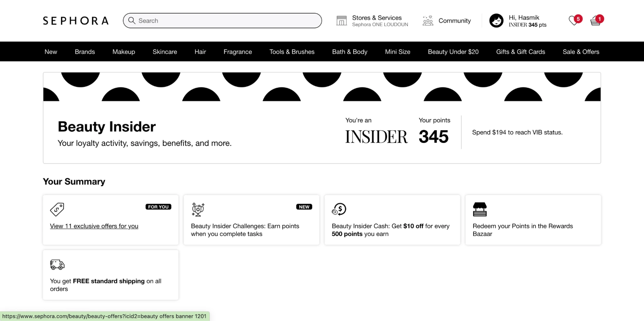Click Spend $194 to reach VIB status
Screen dimensions: 644x321
pyautogui.click(x=517, y=132)
